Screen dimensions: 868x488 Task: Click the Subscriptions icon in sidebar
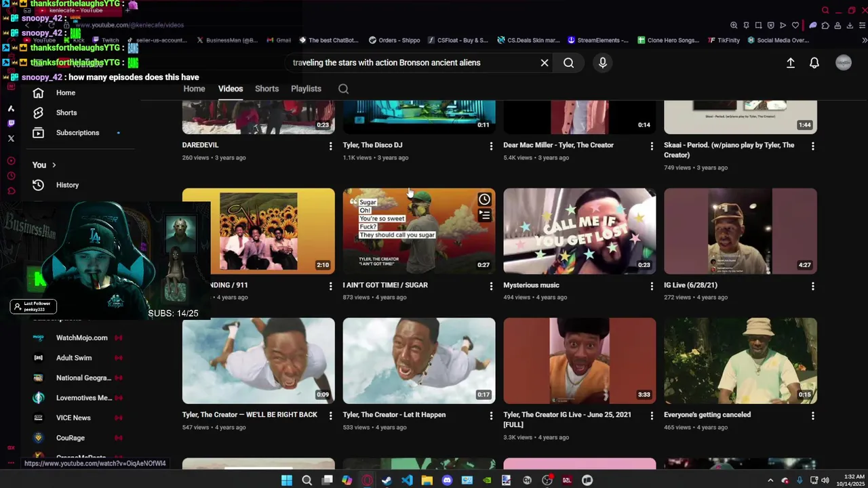(39, 133)
